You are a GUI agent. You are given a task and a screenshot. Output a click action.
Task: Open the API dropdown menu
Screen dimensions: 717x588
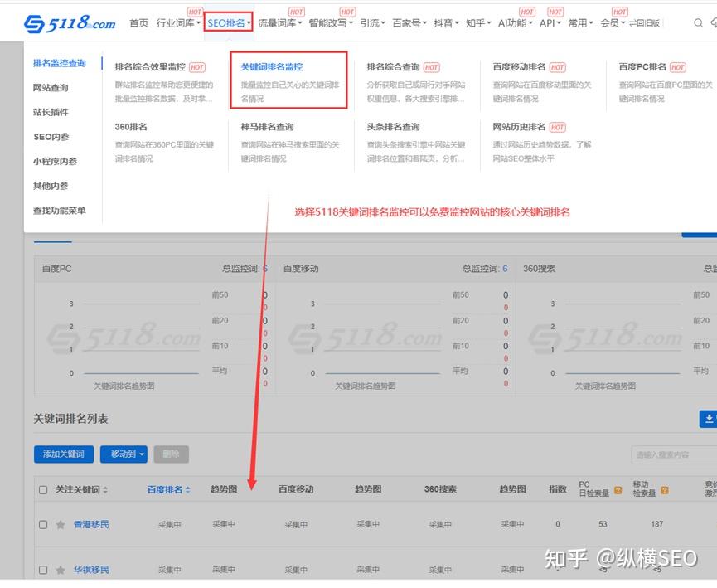click(x=550, y=23)
